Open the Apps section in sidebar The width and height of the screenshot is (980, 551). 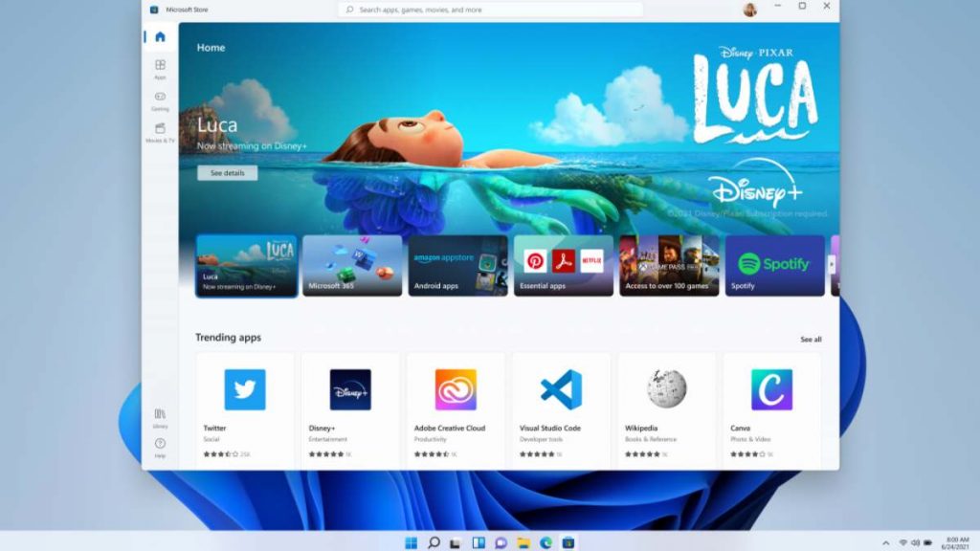tap(160, 69)
